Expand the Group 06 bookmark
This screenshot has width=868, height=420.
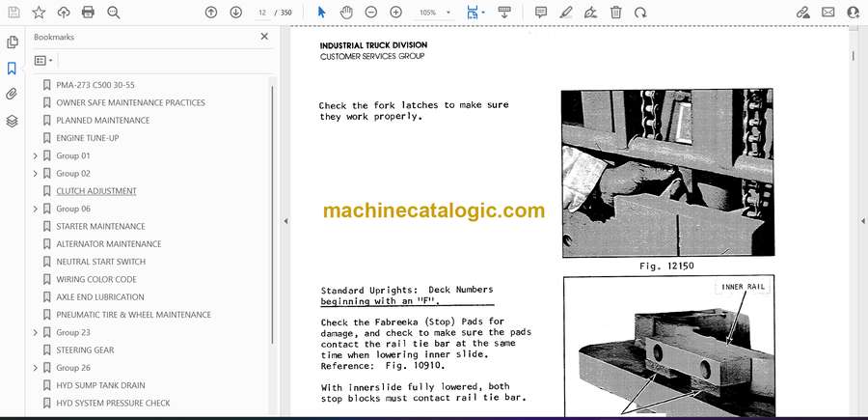coord(36,209)
